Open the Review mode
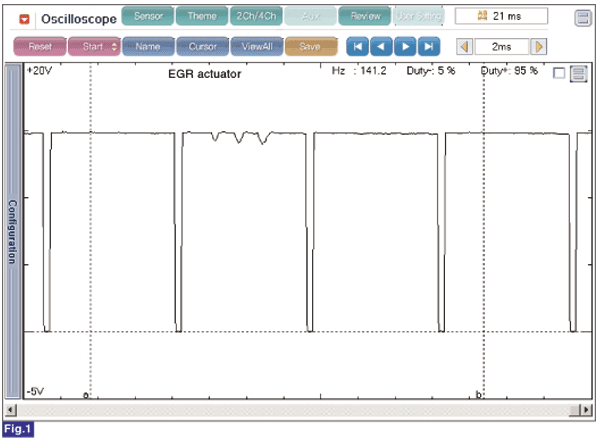Viewport: 600px width, 440px height. [x=365, y=16]
